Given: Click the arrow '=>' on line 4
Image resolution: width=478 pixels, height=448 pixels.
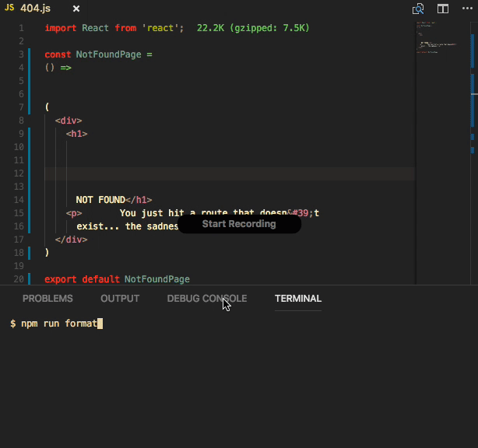Looking at the screenshot, I should [x=66, y=68].
